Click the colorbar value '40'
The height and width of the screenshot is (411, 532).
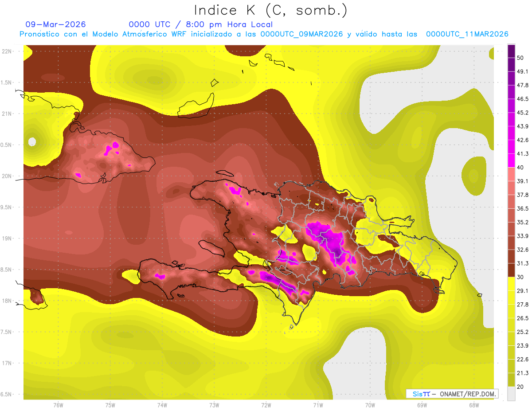click(520, 168)
